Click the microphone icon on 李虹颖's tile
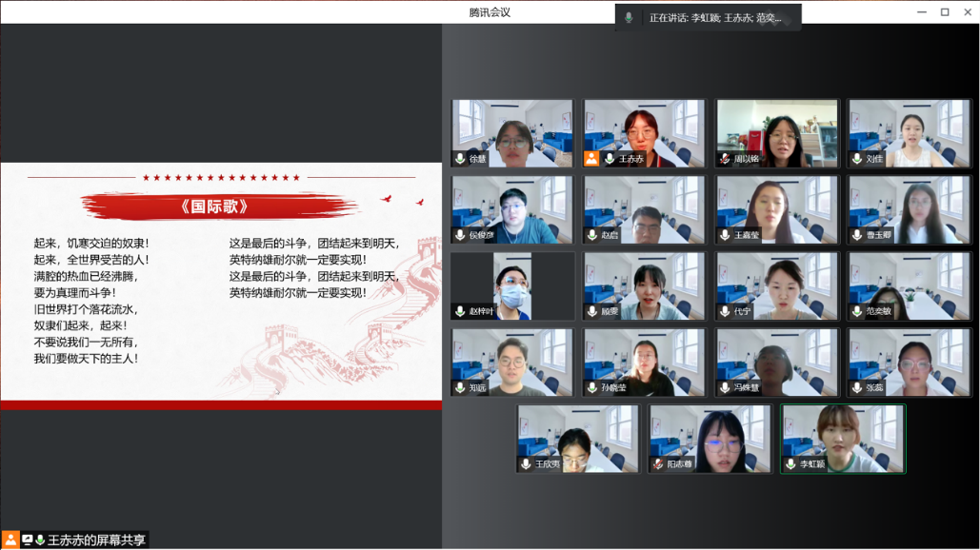 (x=790, y=464)
